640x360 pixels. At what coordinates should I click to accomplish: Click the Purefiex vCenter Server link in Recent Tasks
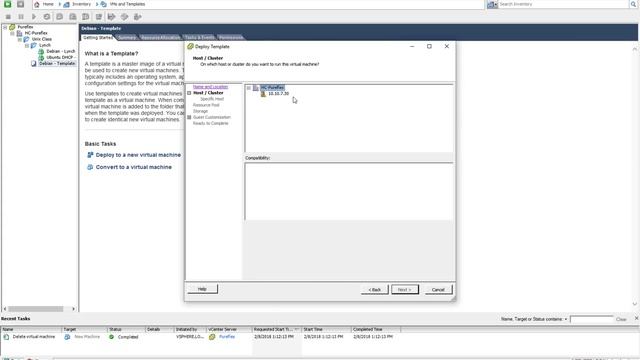(227, 337)
